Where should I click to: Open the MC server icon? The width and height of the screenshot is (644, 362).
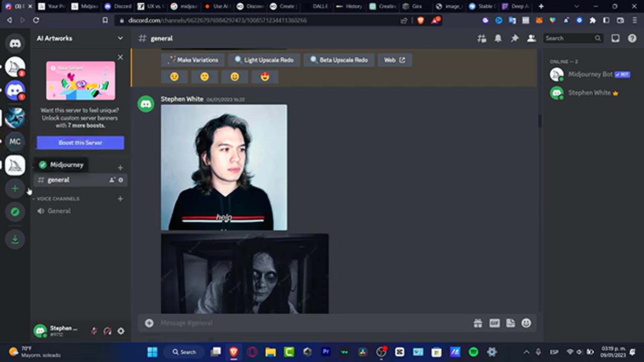click(x=15, y=141)
